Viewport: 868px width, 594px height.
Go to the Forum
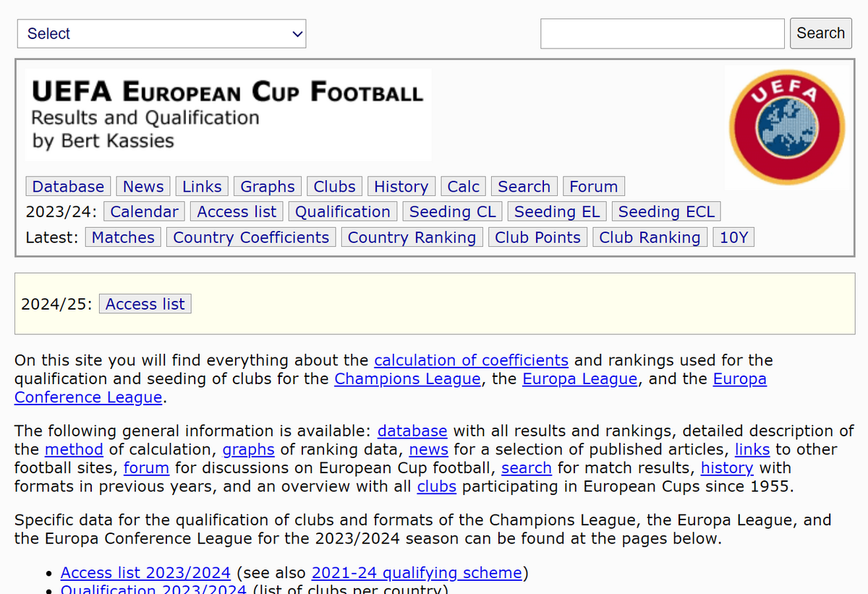pos(593,186)
